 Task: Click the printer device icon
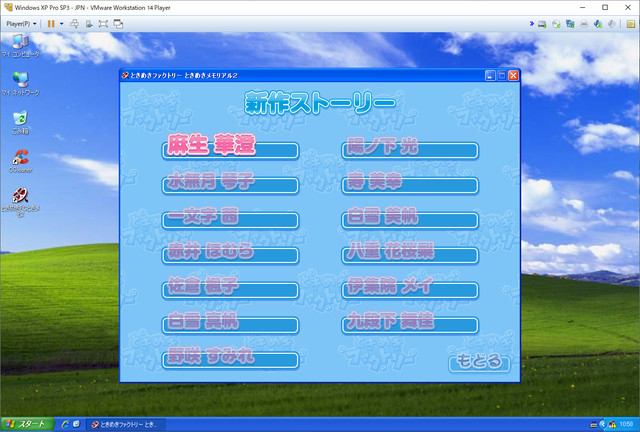click(584, 24)
